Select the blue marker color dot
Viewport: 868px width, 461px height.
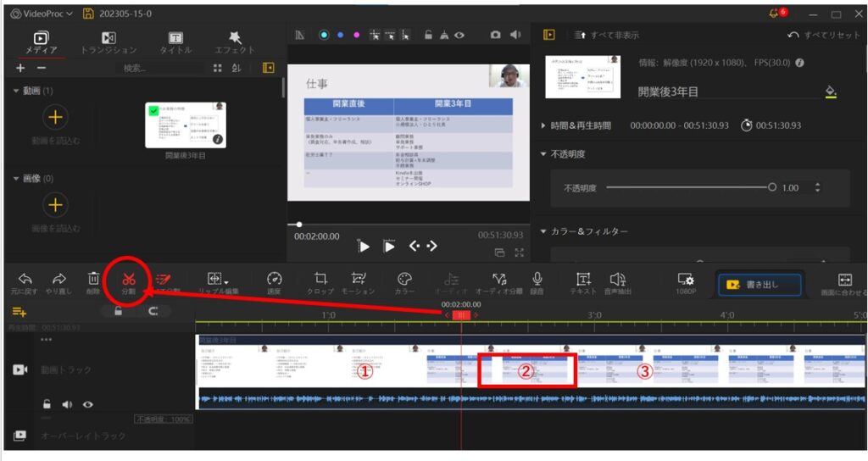341,35
